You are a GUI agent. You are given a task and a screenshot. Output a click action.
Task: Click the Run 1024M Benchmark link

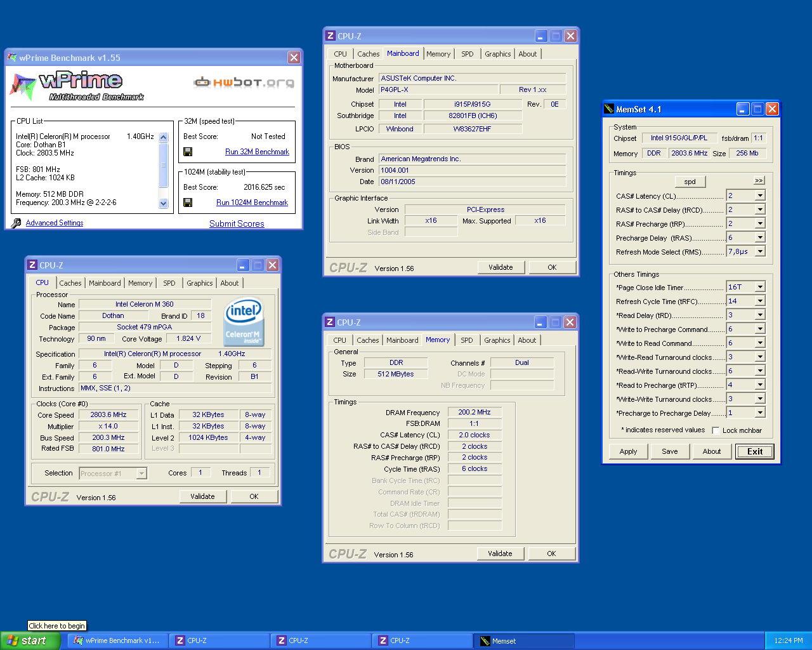click(252, 202)
